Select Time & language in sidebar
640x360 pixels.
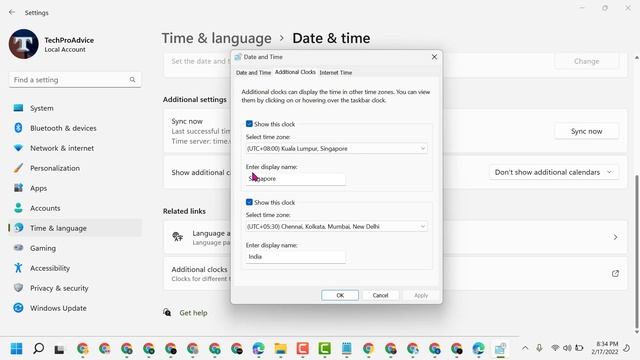tap(75, 228)
